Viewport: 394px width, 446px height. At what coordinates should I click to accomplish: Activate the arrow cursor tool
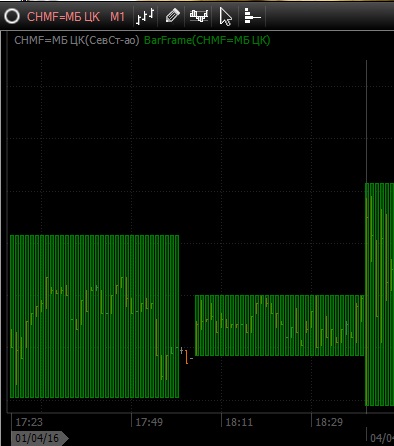225,17
